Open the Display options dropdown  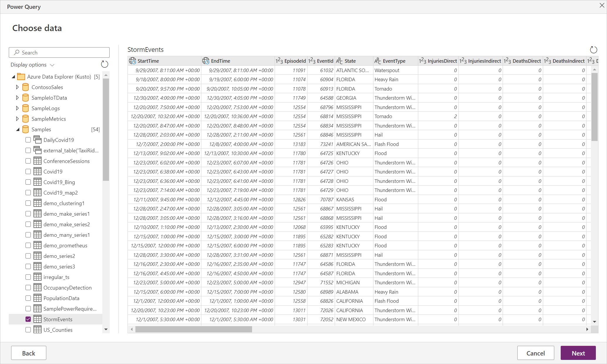pyautogui.click(x=32, y=64)
